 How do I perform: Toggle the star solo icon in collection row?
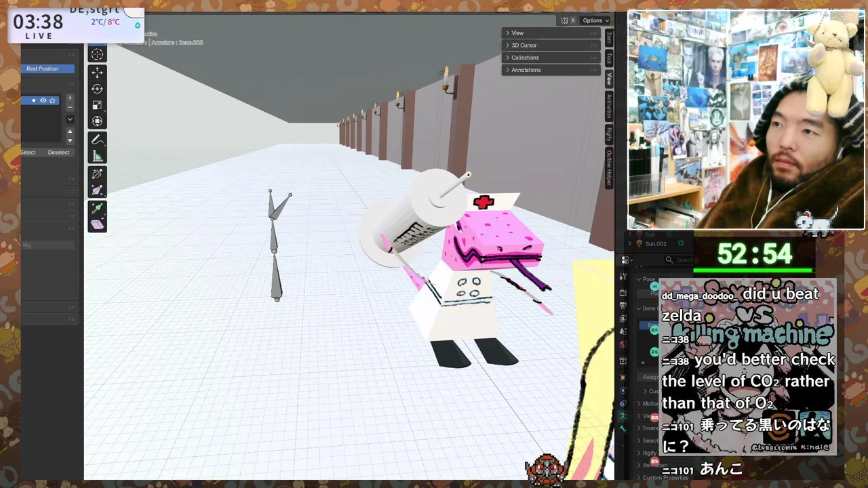(x=52, y=100)
